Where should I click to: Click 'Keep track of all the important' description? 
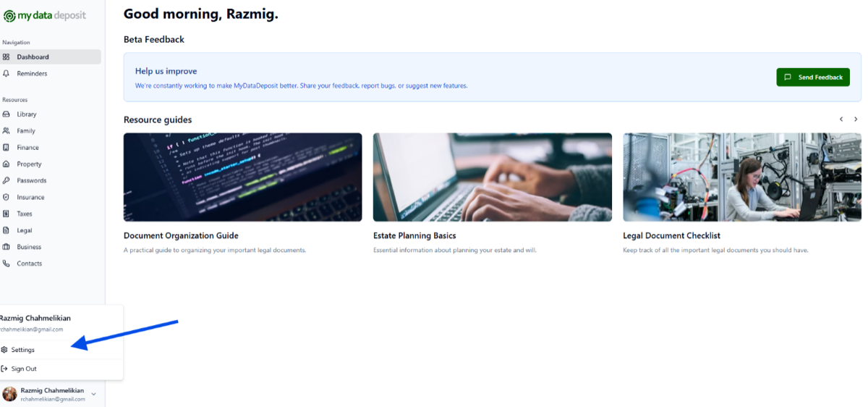[x=715, y=251]
